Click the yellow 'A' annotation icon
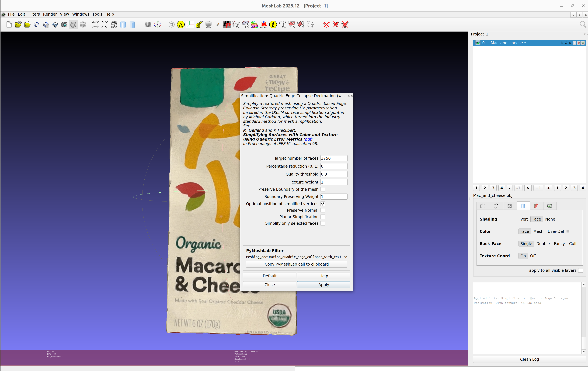Viewport: 588px width, 371px height. click(181, 24)
